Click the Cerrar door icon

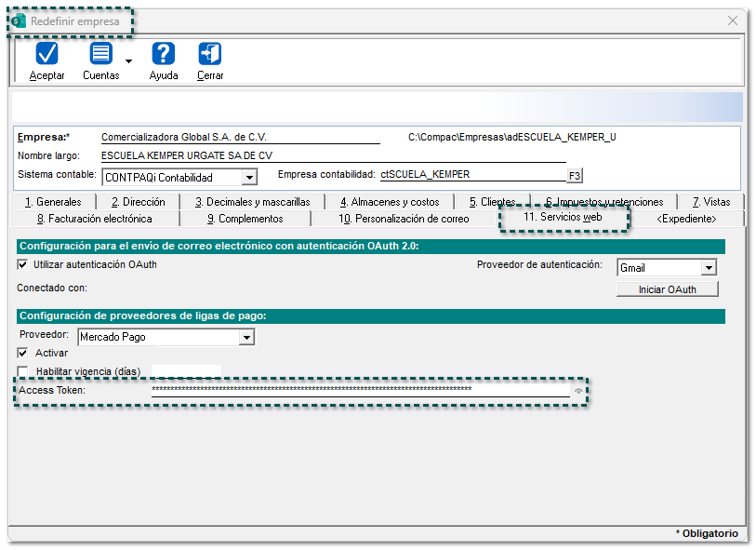(x=210, y=55)
